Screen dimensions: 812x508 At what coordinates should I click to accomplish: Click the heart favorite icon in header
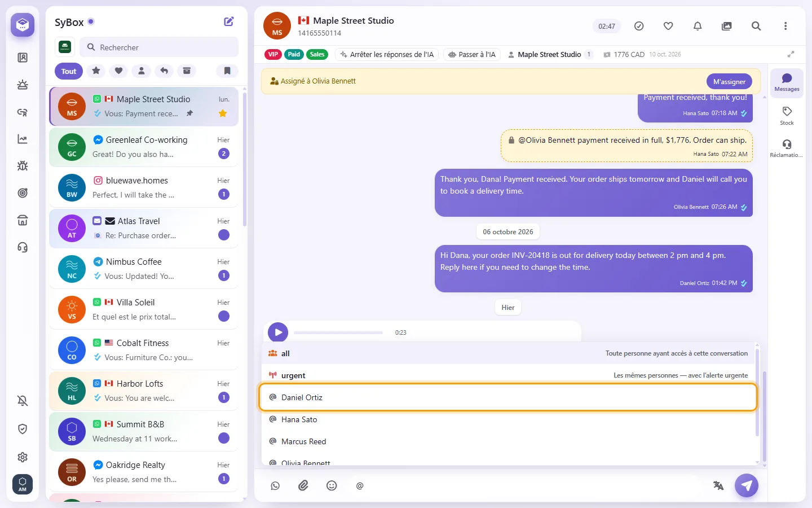pos(668,26)
